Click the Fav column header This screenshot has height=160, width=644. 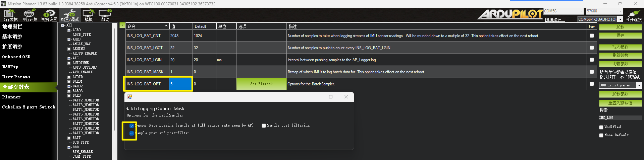592,26
